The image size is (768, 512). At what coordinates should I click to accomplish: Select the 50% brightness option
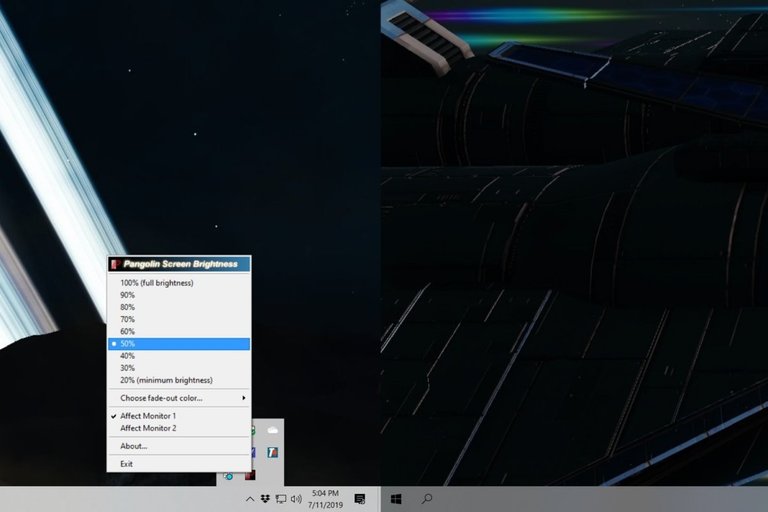tap(178, 343)
